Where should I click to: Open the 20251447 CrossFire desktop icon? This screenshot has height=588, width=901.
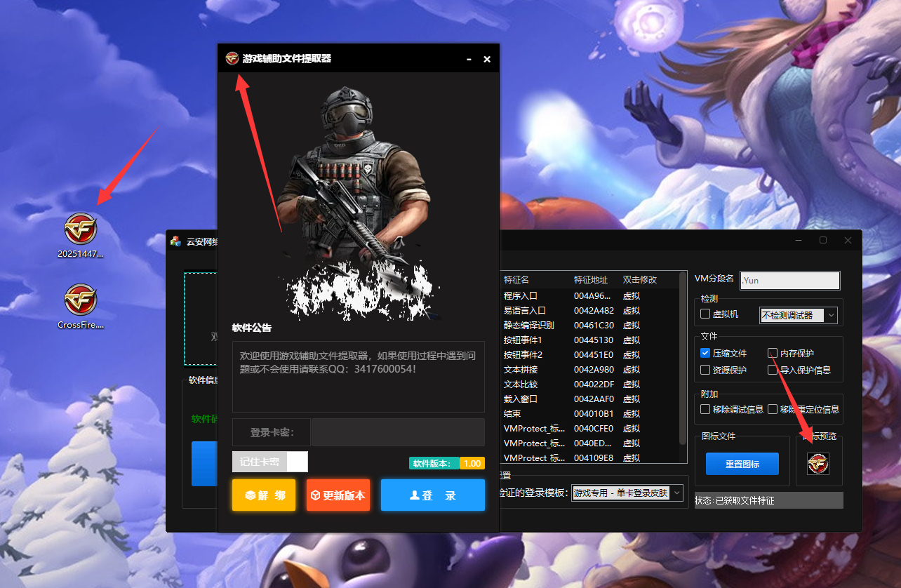point(81,236)
